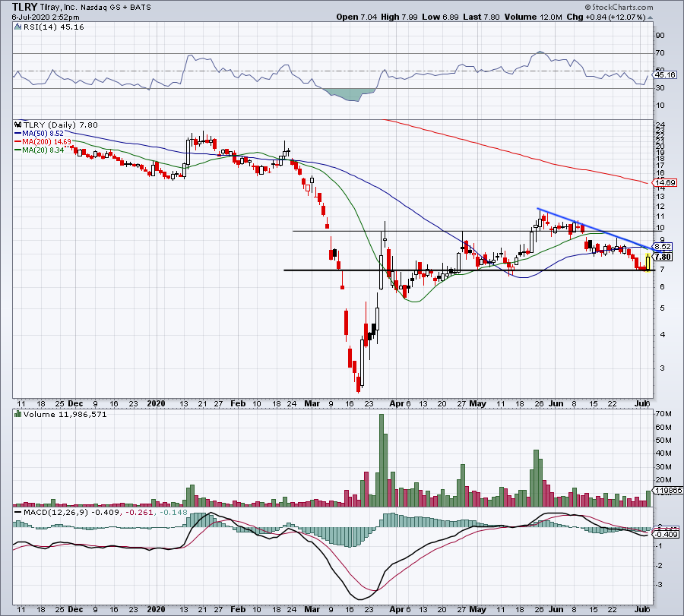Click the red 14.69 price tag on axis
The height and width of the screenshot is (616, 684).
click(665, 183)
